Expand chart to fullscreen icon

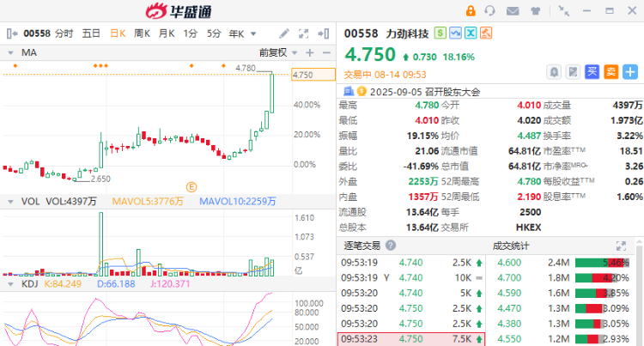(303, 33)
